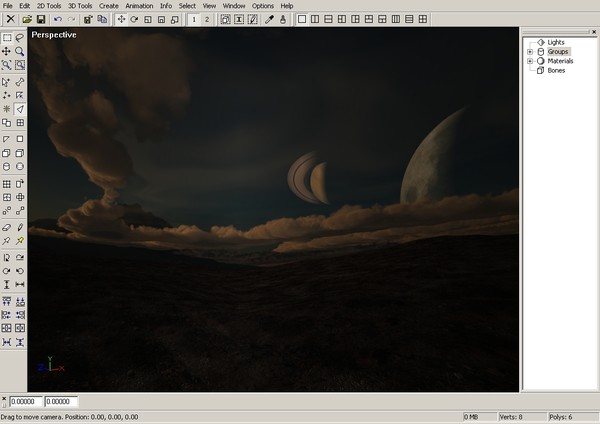Viewport: 600px width, 424px height.
Task: Click the vertical stretch icon in left toolbox
Action: click(x=7, y=284)
